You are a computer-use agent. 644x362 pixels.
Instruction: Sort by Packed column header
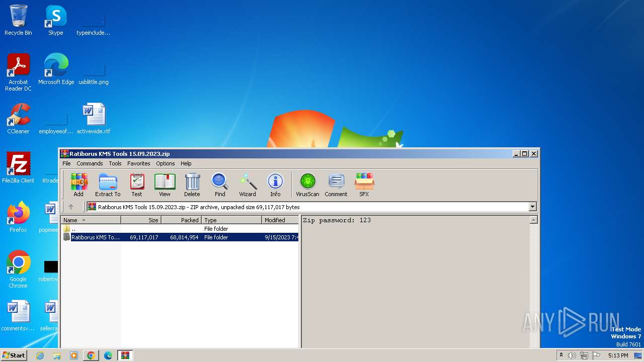182,220
